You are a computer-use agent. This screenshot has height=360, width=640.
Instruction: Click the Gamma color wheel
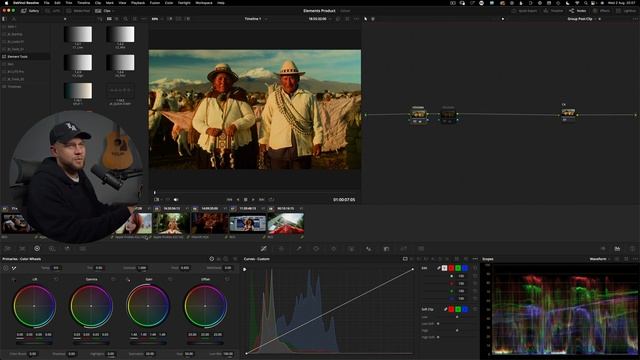[91, 306]
